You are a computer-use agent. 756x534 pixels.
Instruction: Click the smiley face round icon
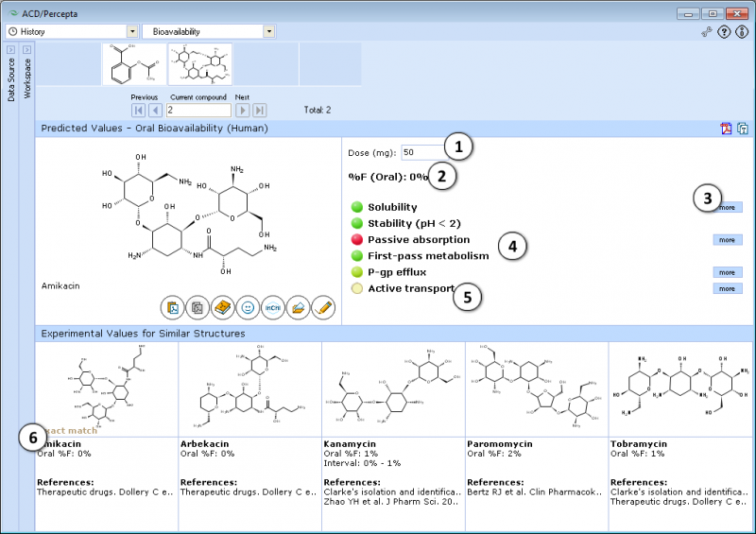click(x=247, y=307)
